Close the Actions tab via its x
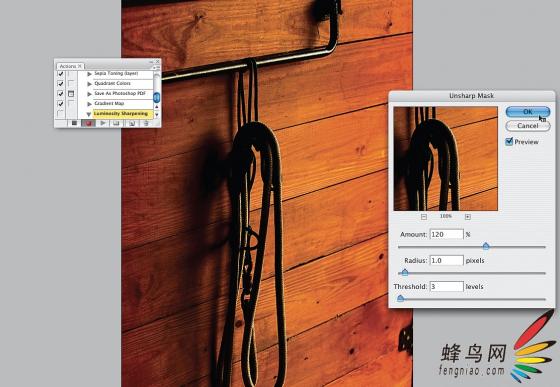The image size is (560, 387). click(x=80, y=66)
